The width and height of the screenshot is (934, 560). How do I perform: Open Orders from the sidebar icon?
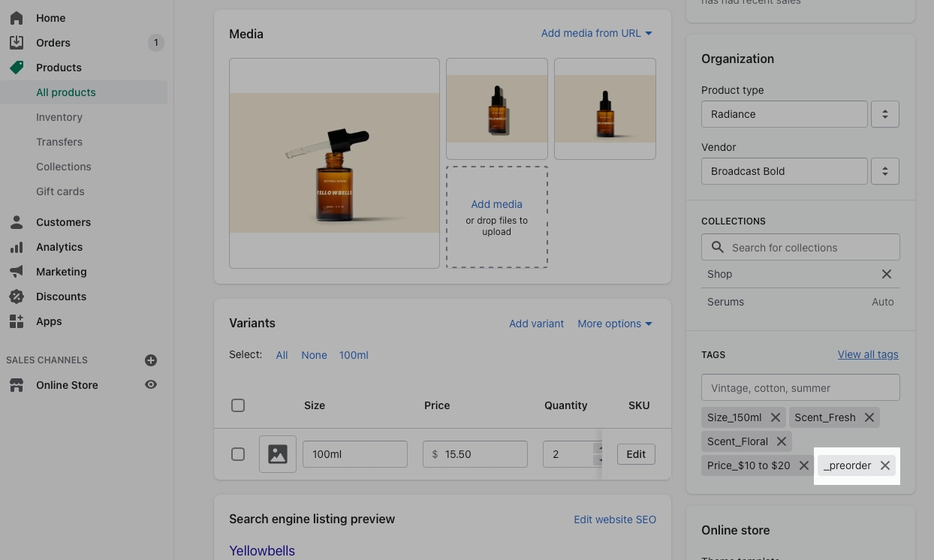(x=17, y=43)
